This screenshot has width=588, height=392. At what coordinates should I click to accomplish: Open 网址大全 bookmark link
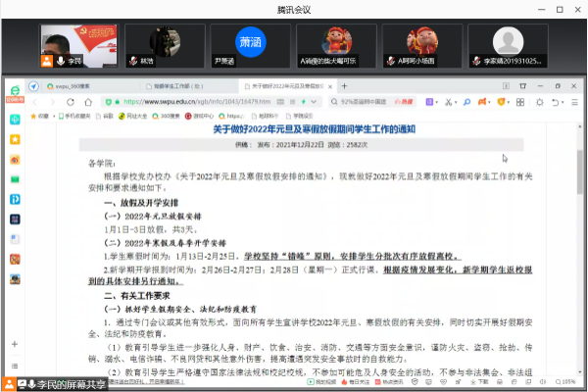[136, 115]
